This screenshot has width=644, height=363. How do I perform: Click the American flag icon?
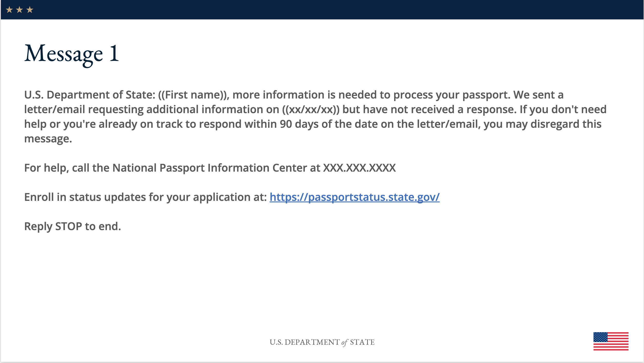coord(611,341)
